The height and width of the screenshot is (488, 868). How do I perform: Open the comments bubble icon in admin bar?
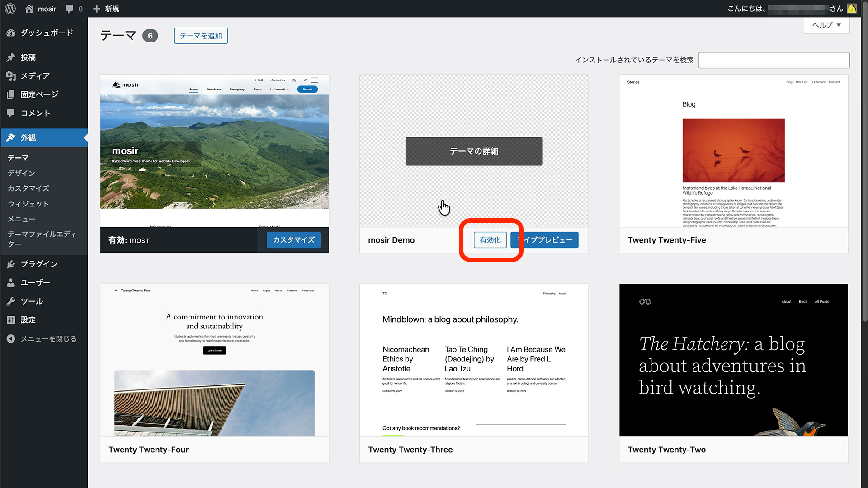coord(70,9)
